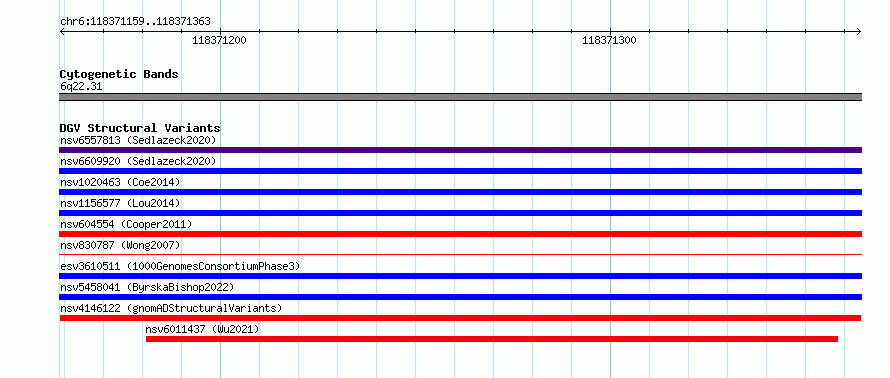Open the nsv1020463 (Coe2014) variant label
The width and height of the screenshot is (890, 378).
click(120, 182)
